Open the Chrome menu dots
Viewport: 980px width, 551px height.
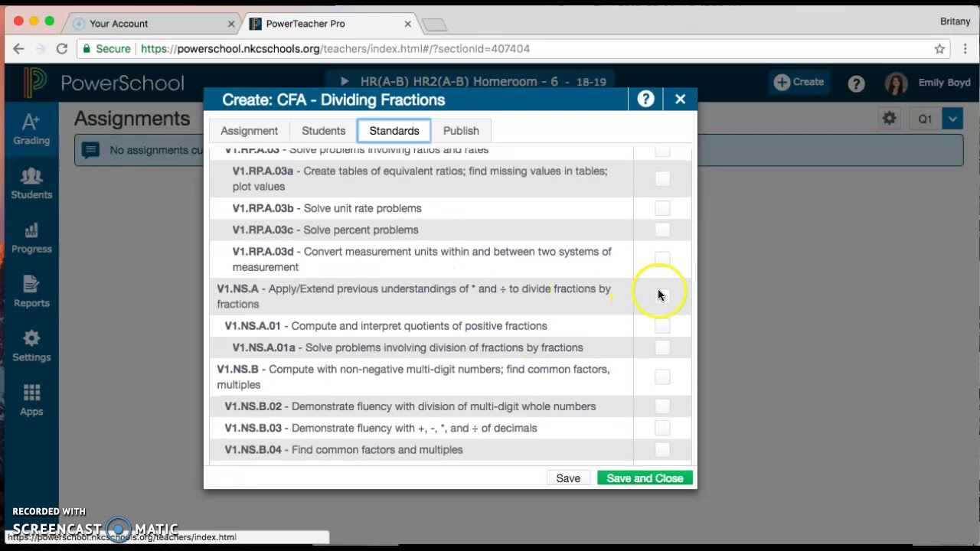966,48
